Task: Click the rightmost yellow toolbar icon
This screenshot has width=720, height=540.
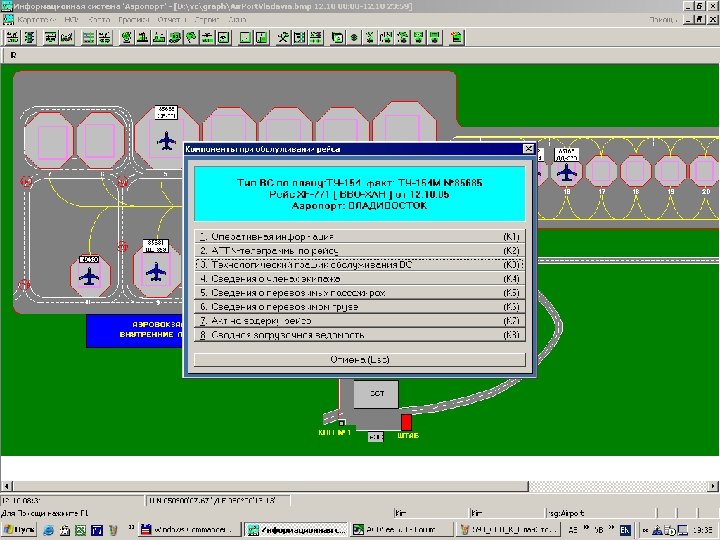Action: 456,38
